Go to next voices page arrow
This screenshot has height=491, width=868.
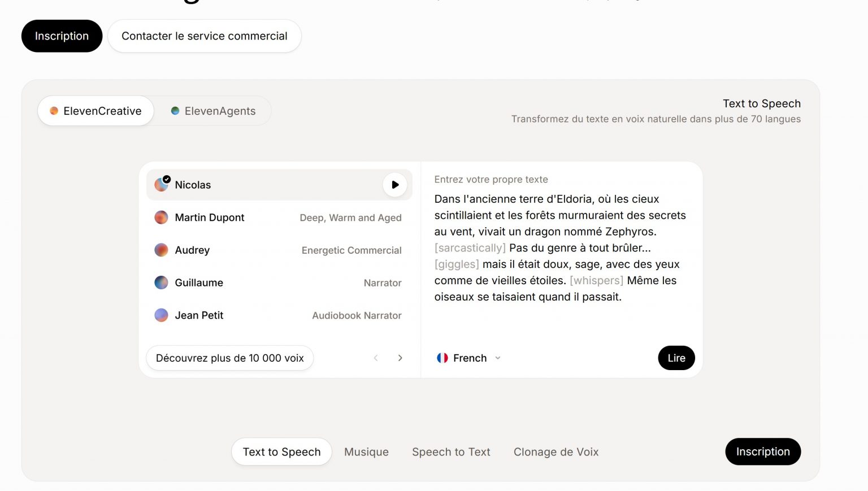click(400, 358)
